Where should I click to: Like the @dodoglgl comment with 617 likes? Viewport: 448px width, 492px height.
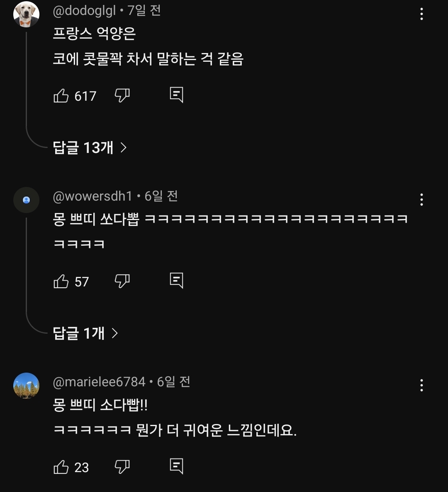(x=61, y=95)
